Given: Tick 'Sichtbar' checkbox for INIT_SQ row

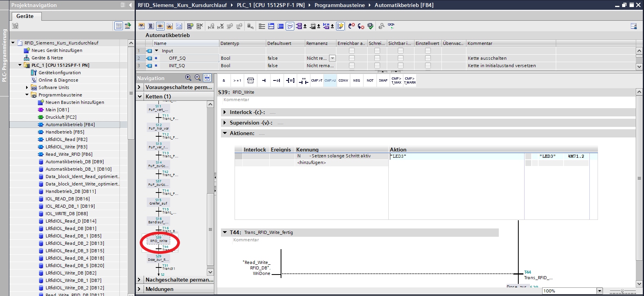Looking at the screenshot, I should tap(400, 66).
